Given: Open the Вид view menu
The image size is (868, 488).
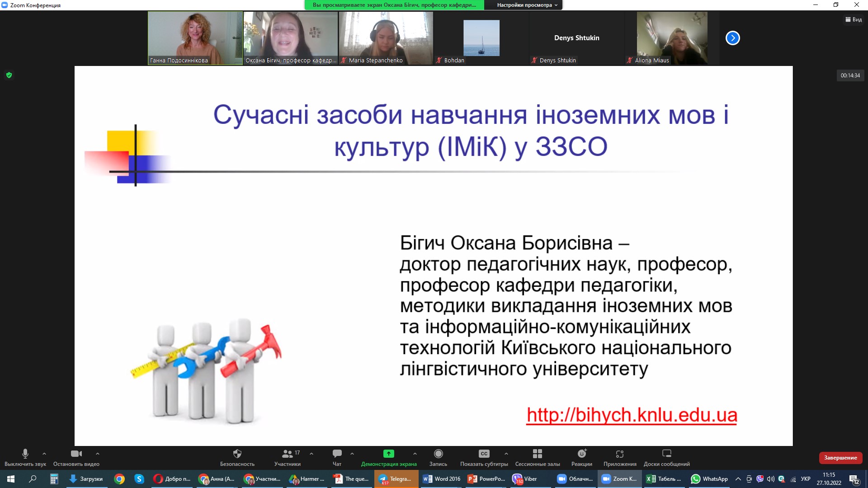Looking at the screenshot, I should coord(854,19).
